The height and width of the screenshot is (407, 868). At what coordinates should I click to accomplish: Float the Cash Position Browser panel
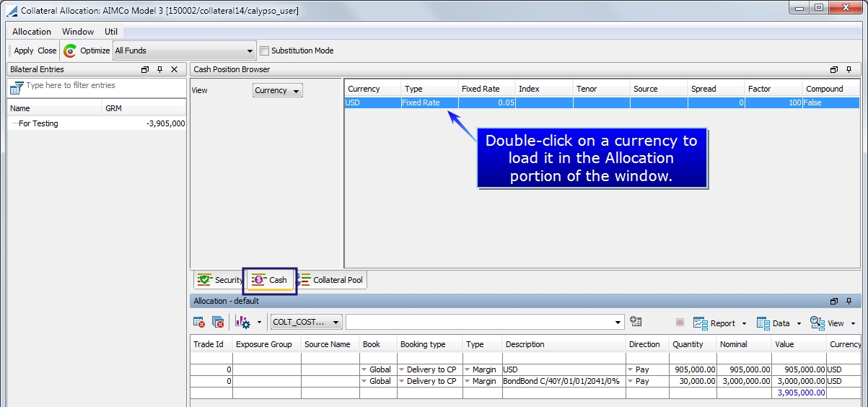coord(834,70)
